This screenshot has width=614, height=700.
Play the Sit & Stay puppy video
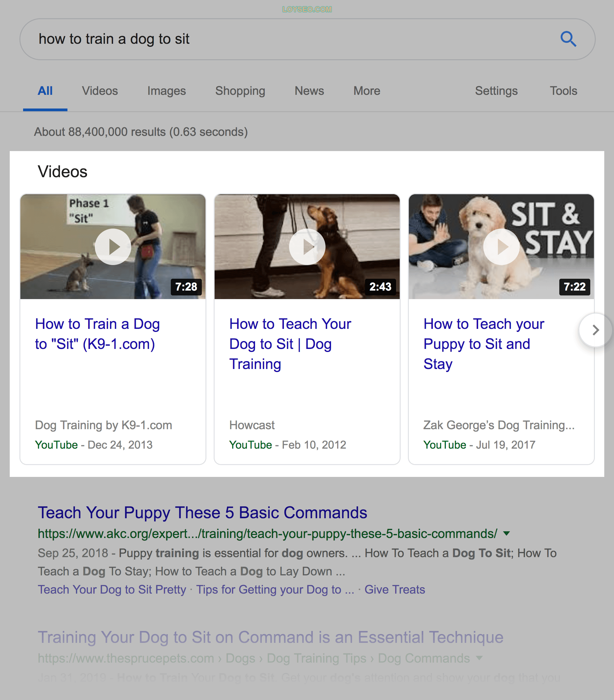click(x=501, y=247)
